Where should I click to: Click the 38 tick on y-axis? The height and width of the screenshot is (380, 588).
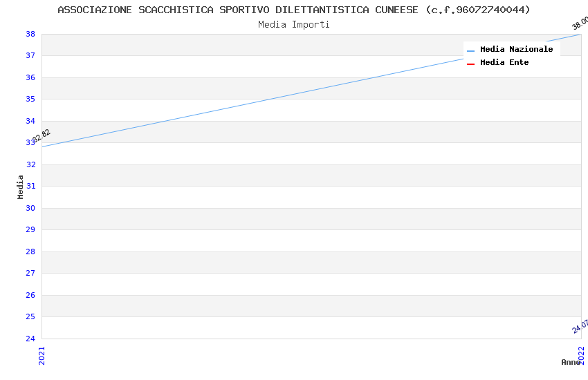(x=30, y=34)
